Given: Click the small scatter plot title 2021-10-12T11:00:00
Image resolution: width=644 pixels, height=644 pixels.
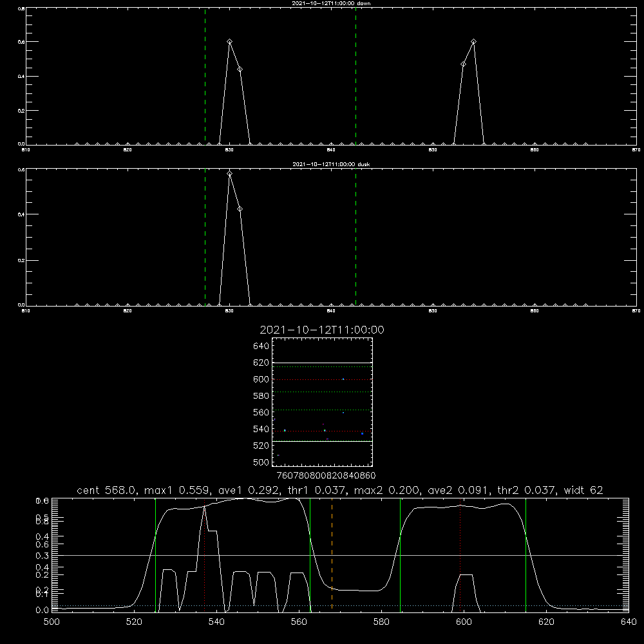Looking at the screenshot, I should pyautogui.click(x=322, y=330).
